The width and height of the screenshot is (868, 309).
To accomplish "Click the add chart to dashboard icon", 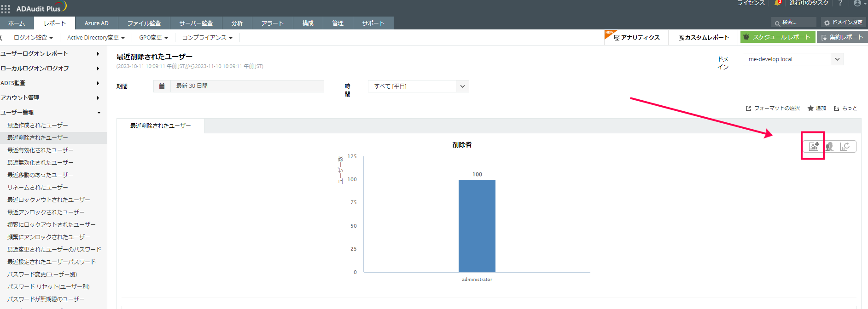I will click(x=814, y=147).
